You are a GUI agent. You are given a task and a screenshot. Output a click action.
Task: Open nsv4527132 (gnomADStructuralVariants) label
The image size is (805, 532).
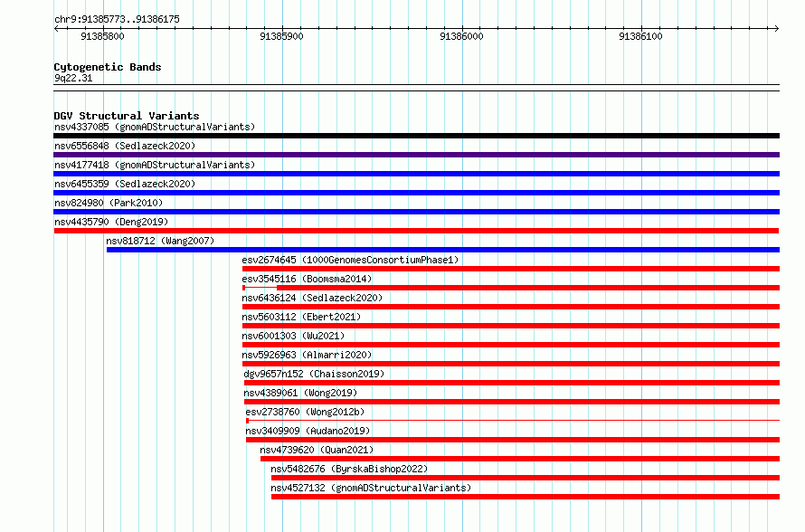[x=371, y=488]
